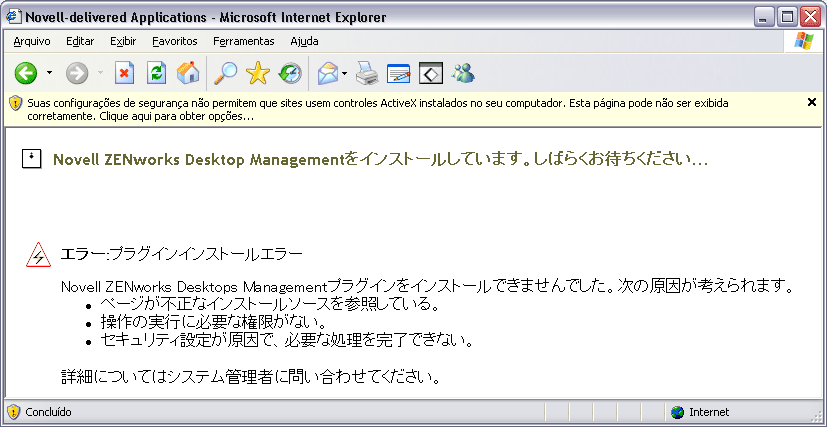Click the diamond window toolbar icon

pos(431,73)
